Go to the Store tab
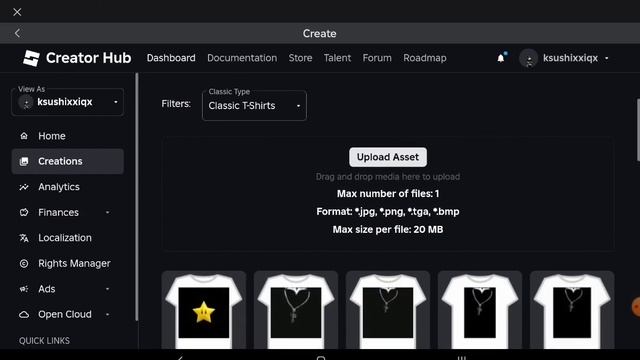This screenshot has height=360, width=640. point(300,58)
